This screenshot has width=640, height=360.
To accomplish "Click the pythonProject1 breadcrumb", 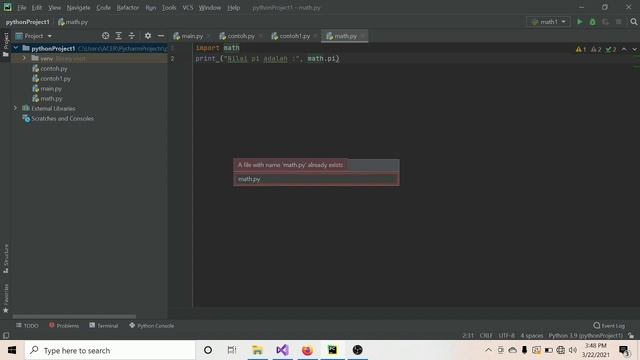I will coord(27,22).
